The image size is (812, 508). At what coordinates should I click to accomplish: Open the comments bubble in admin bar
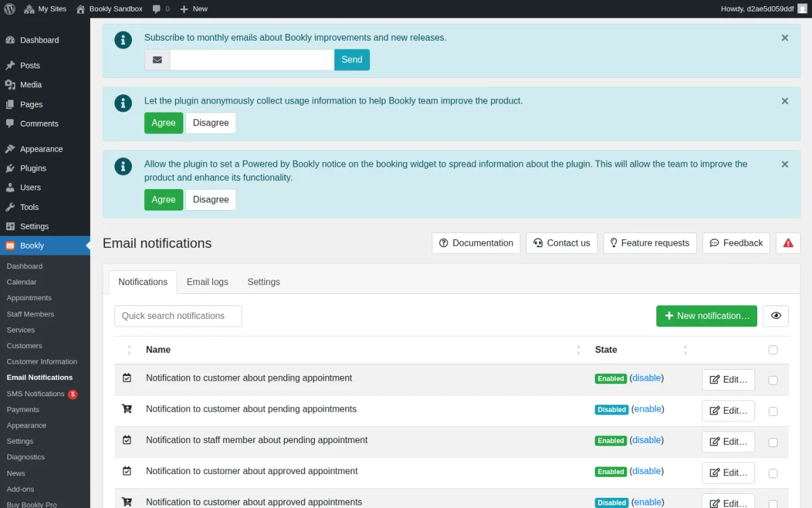(x=161, y=9)
